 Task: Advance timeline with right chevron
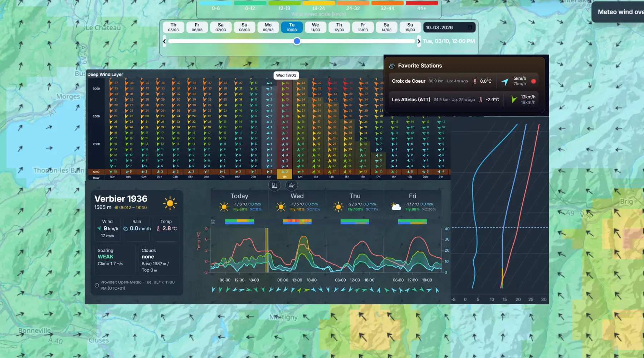coord(419,41)
